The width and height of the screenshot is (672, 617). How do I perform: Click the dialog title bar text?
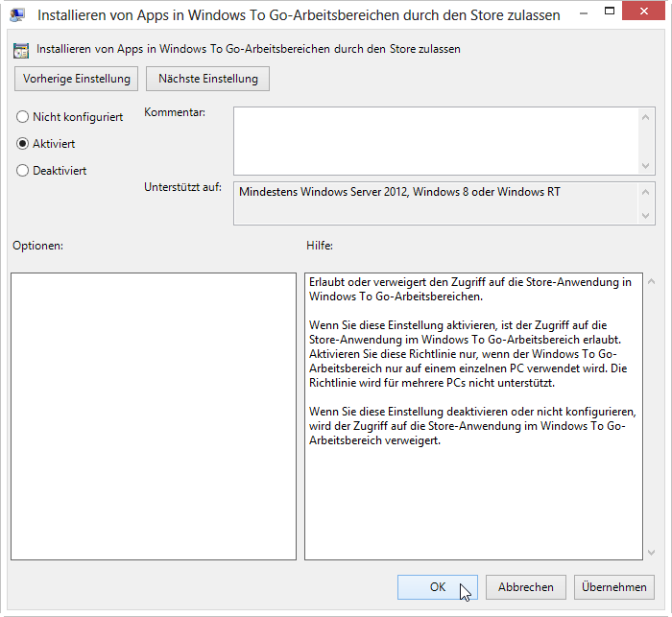(298, 15)
